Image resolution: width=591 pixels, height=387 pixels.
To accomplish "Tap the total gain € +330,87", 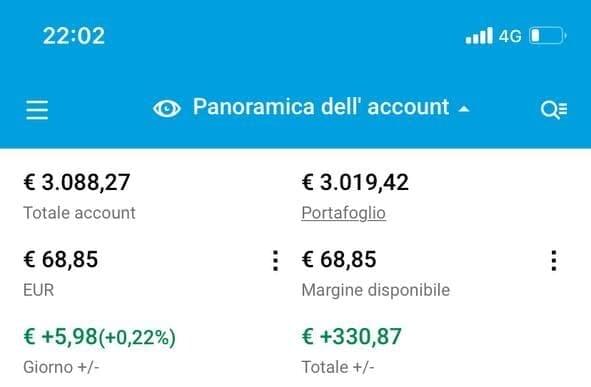I will pyautogui.click(x=352, y=337).
